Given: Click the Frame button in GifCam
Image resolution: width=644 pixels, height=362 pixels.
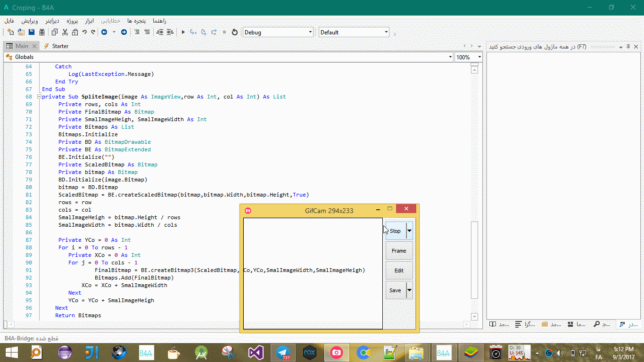Looking at the screenshot, I should (399, 251).
